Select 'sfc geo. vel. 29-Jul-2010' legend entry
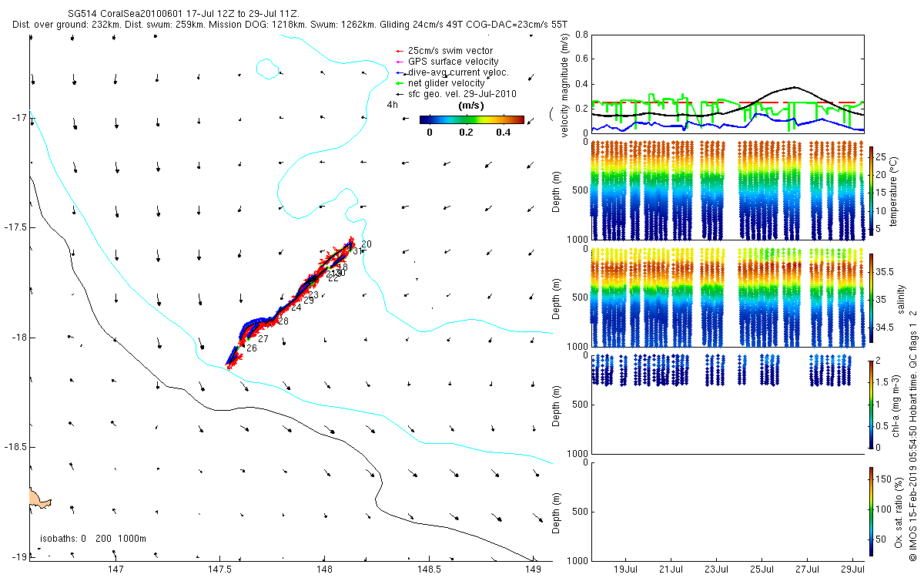Viewport: 924px width, 578px height. pyautogui.click(x=462, y=94)
